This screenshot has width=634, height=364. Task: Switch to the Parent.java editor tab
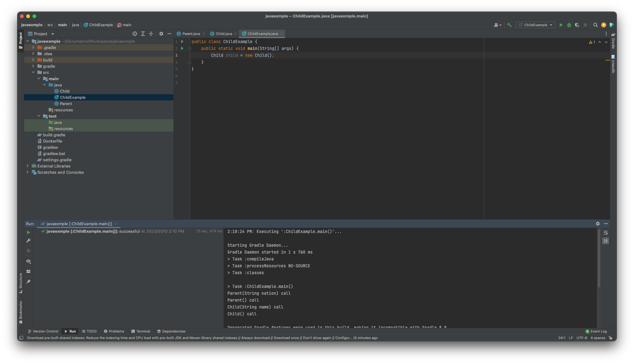pos(191,34)
